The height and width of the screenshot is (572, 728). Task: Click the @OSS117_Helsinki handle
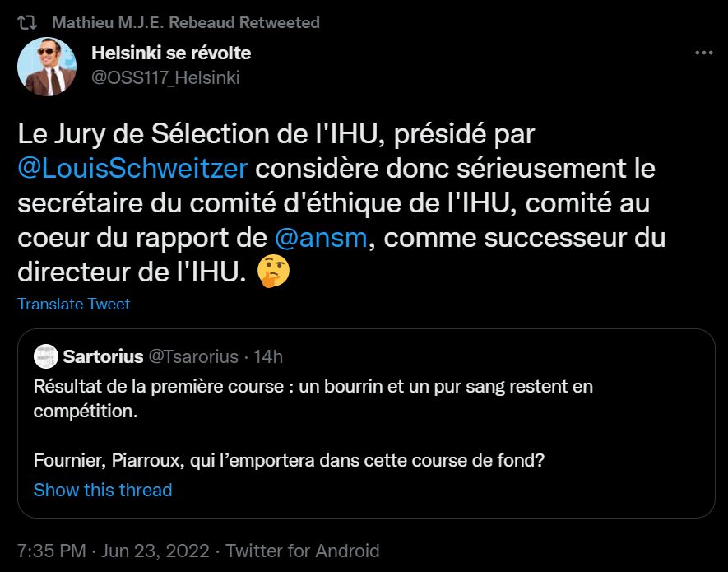(x=165, y=77)
